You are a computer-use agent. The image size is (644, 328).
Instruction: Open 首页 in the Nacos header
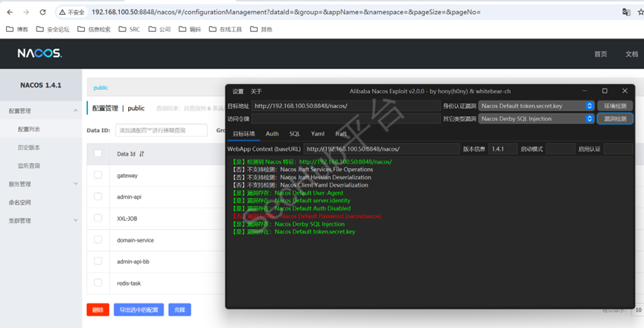pyautogui.click(x=600, y=54)
